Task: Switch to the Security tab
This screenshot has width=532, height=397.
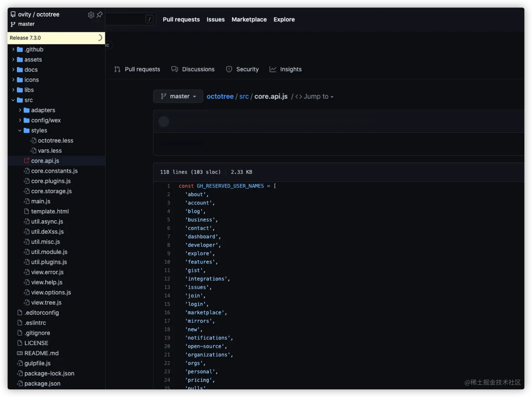Action: click(x=242, y=69)
